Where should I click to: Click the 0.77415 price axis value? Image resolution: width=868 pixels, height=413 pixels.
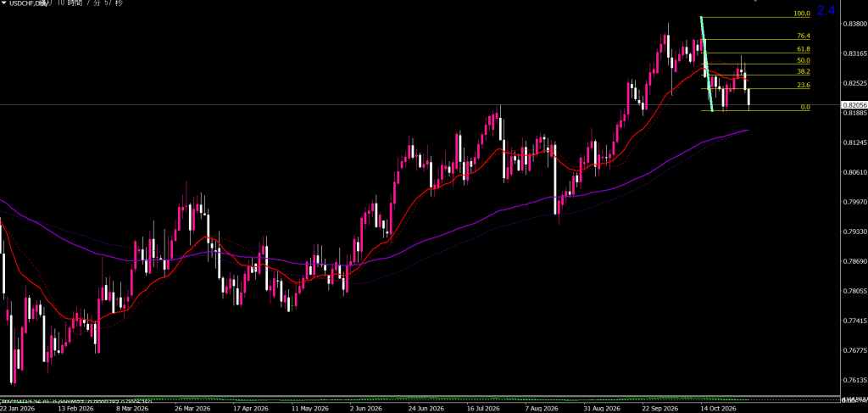(853, 321)
